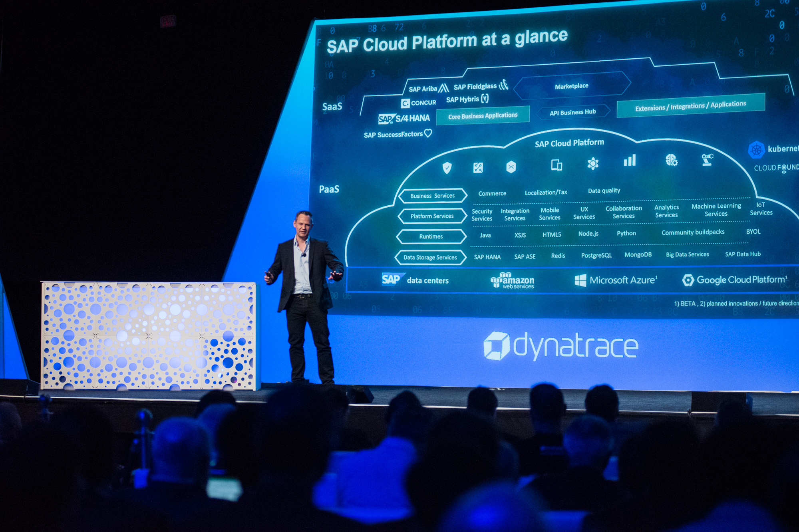799x532 pixels.
Task: Click the SAP Ariba logo mark
Action: [x=443, y=88]
